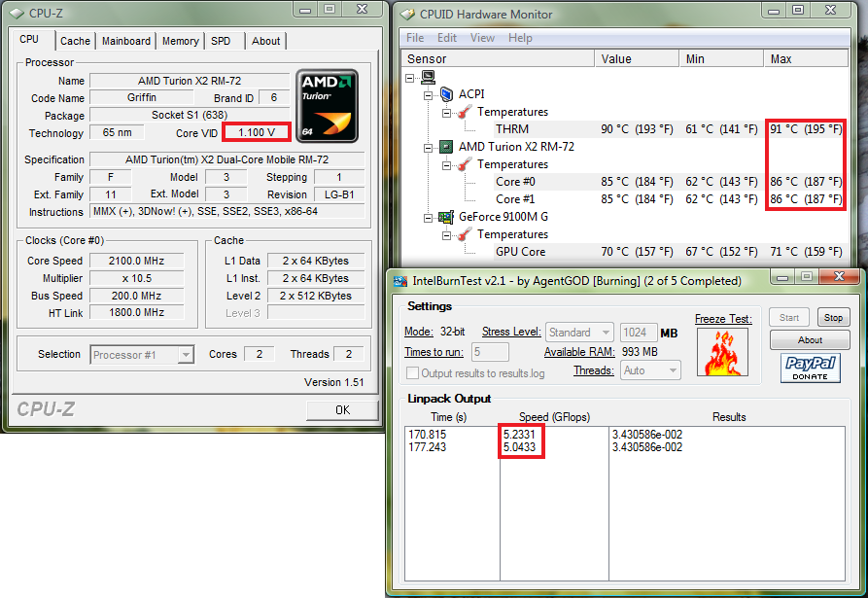Click the Min column header
Viewport: 868px width, 598px height.
[x=721, y=58]
